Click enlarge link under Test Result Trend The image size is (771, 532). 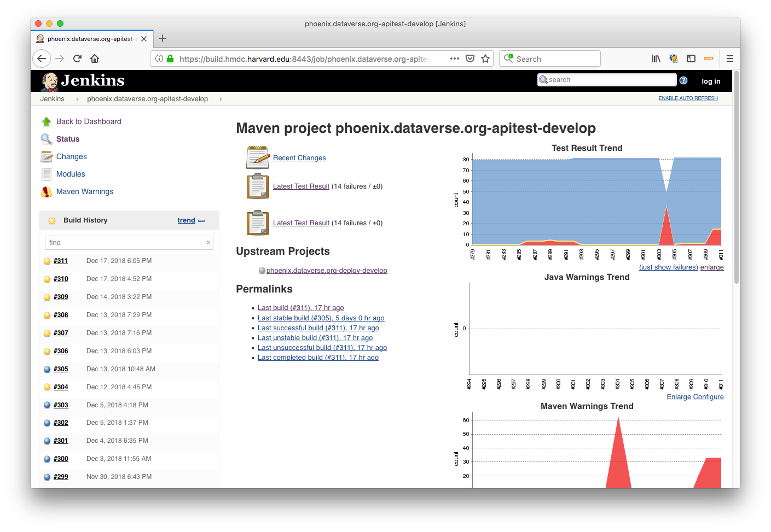(x=712, y=267)
